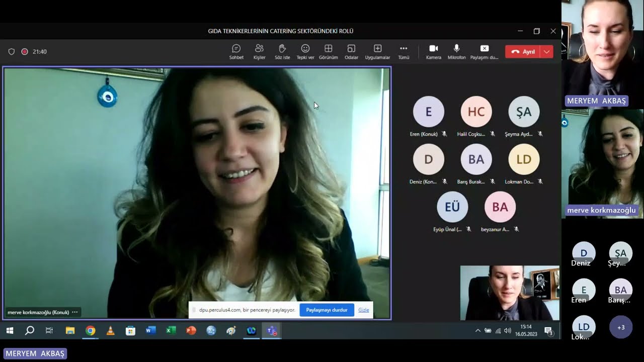Raise hand with Söz iste
644x362 pixels.
(282, 52)
